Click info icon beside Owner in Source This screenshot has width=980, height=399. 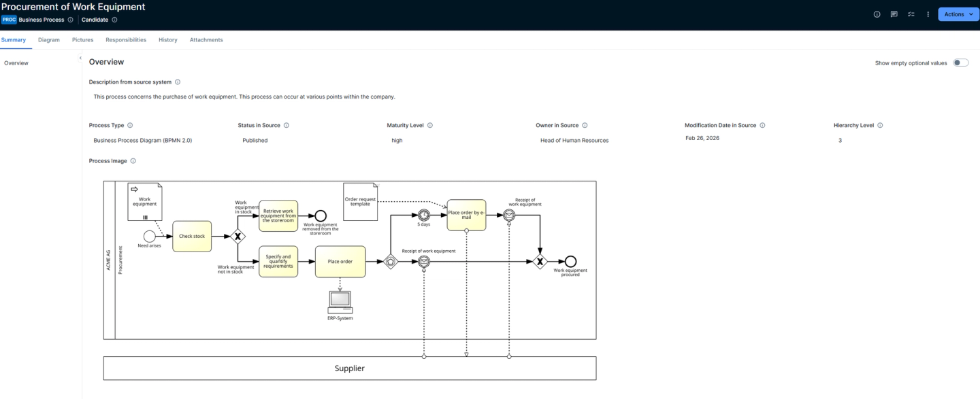(585, 125)
